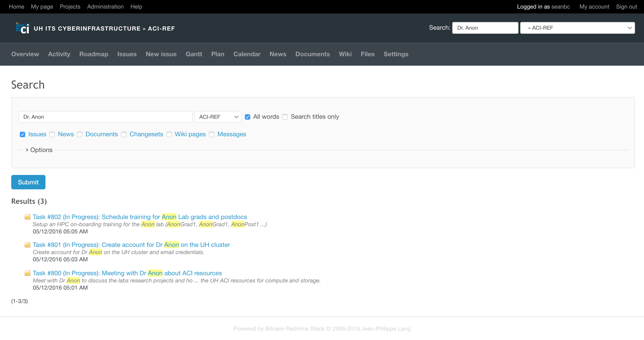Click the ITS CI logo icon
644x340 pixels.
pos(23,28)
